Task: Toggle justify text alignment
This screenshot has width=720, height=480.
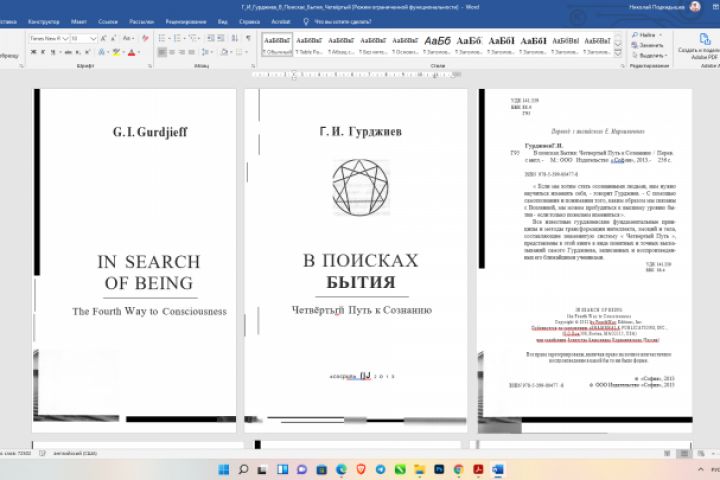Action: click(x=191, y=52)
